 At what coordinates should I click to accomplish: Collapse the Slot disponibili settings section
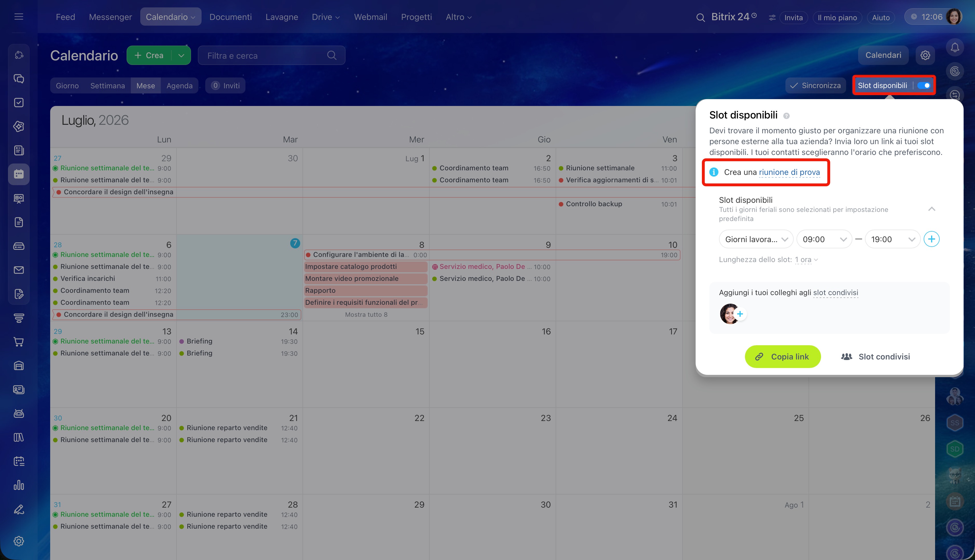tap(931, 209)
